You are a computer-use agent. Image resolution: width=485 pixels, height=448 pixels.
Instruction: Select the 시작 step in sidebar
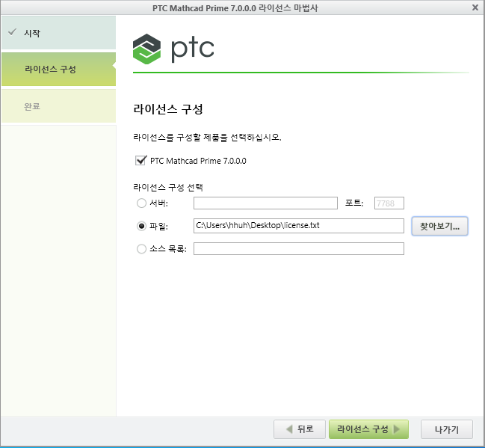point(59,32)
